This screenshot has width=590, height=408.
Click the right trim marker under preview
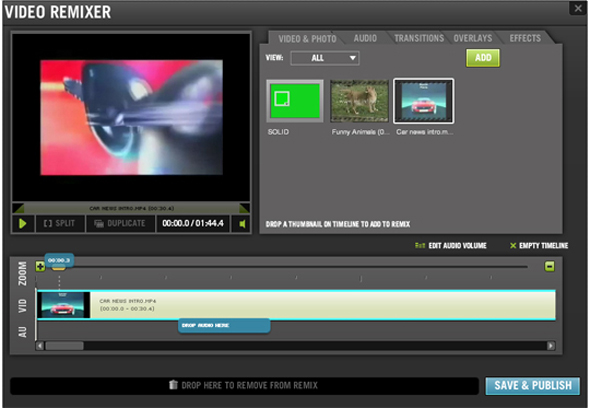click(x=244, y=208)
